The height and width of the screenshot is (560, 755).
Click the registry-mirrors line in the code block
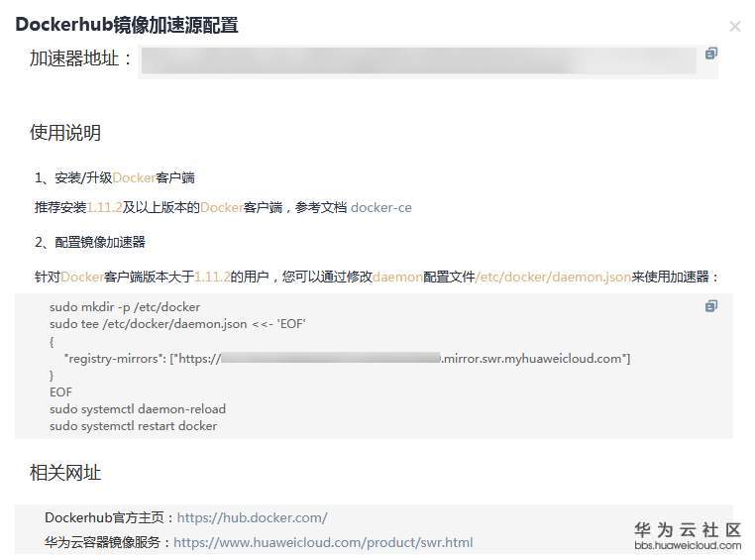(347, 358)
